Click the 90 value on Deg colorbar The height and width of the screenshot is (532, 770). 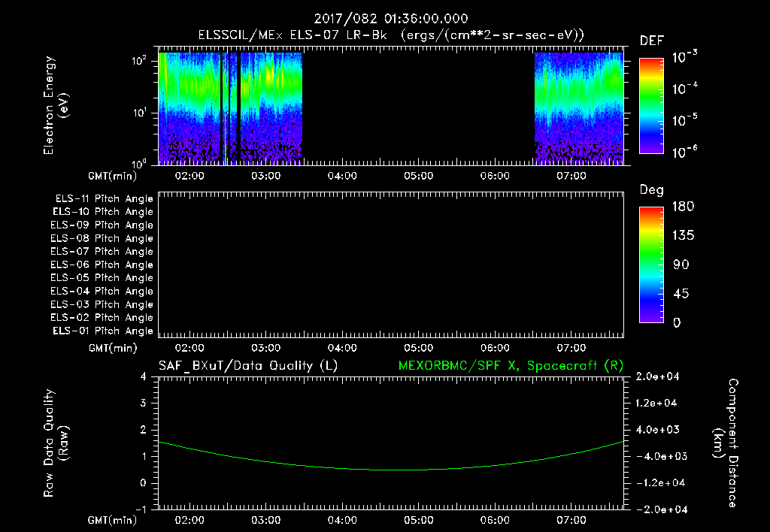coord(681,265)
